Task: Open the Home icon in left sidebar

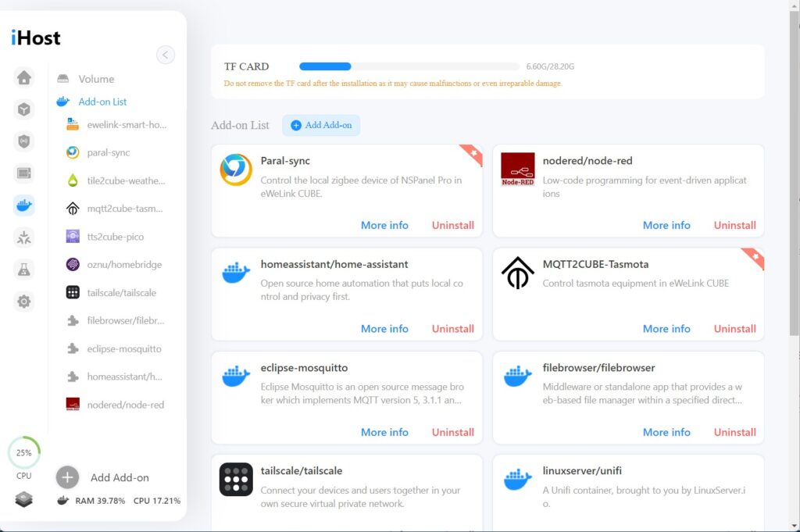Action: pos(24,77)
